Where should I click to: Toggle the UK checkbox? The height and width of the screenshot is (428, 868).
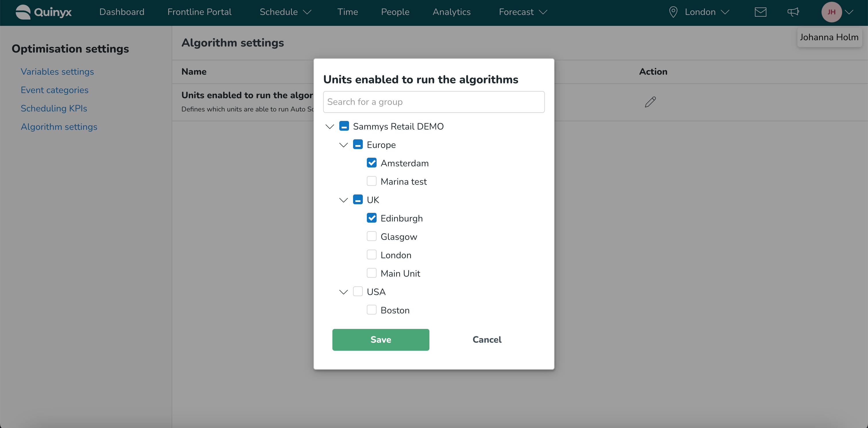tap(358, 200)
